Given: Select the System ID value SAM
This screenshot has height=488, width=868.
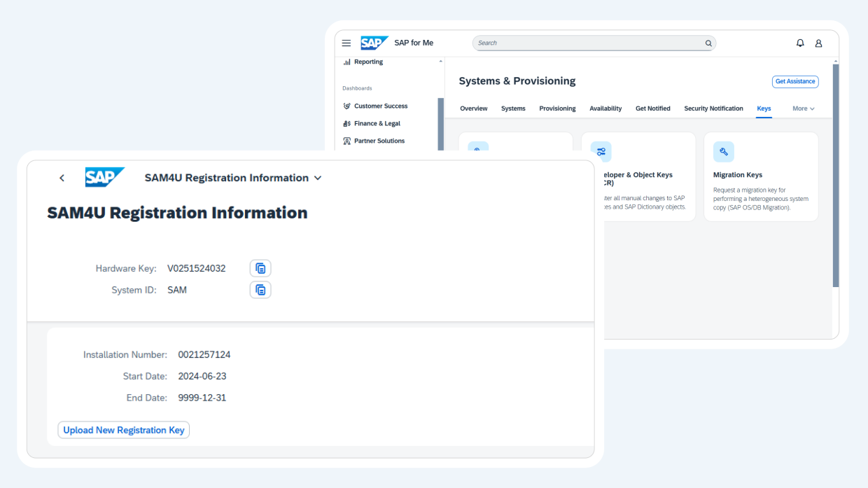Looking at the screenshot, I should pyautogui.click(x=177, y=290).
